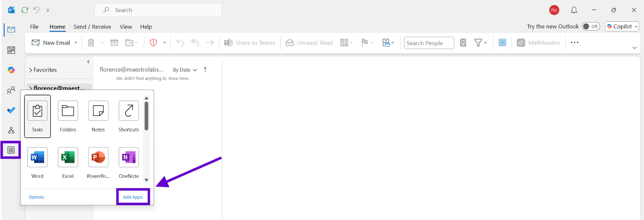
Task: Select the Home tab
Action: tap(57, 27)
